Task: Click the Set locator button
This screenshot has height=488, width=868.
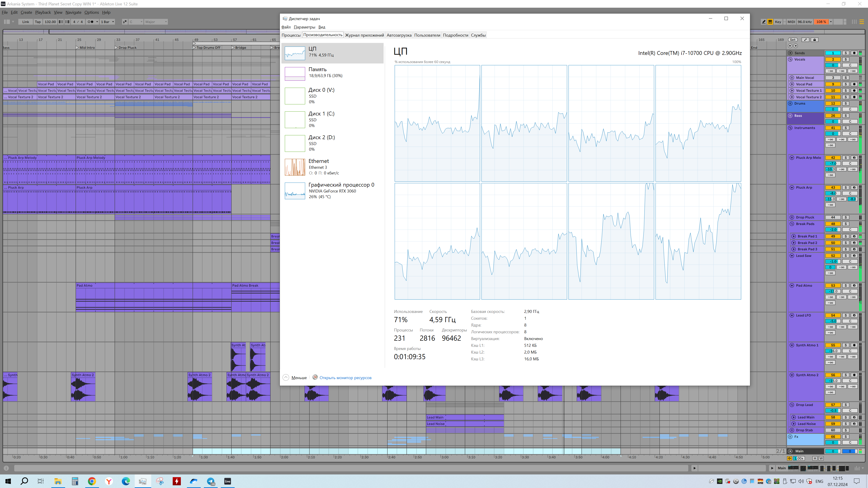Action: point(793,40)
